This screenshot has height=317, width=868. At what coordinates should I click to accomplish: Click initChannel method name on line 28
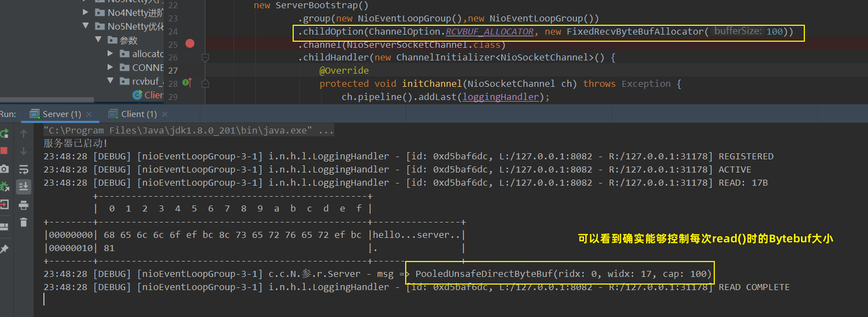pyautogui.click(x=432, y=84)
